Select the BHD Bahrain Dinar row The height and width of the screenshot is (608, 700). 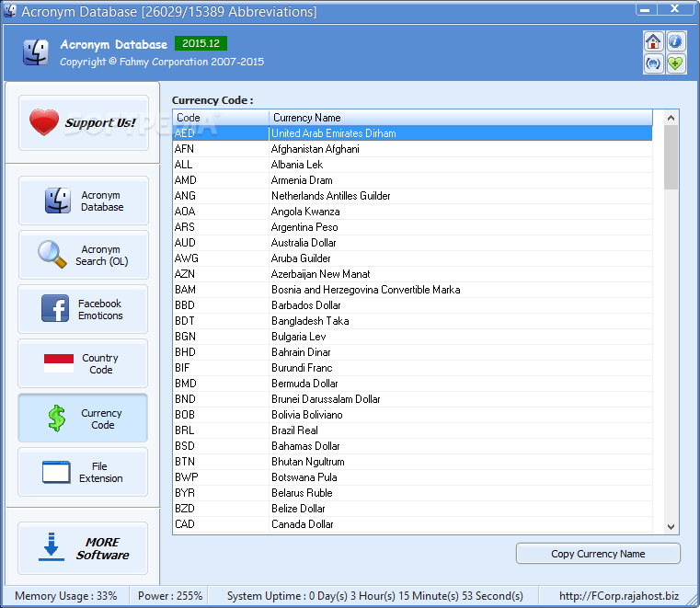(x=412, y=351)
